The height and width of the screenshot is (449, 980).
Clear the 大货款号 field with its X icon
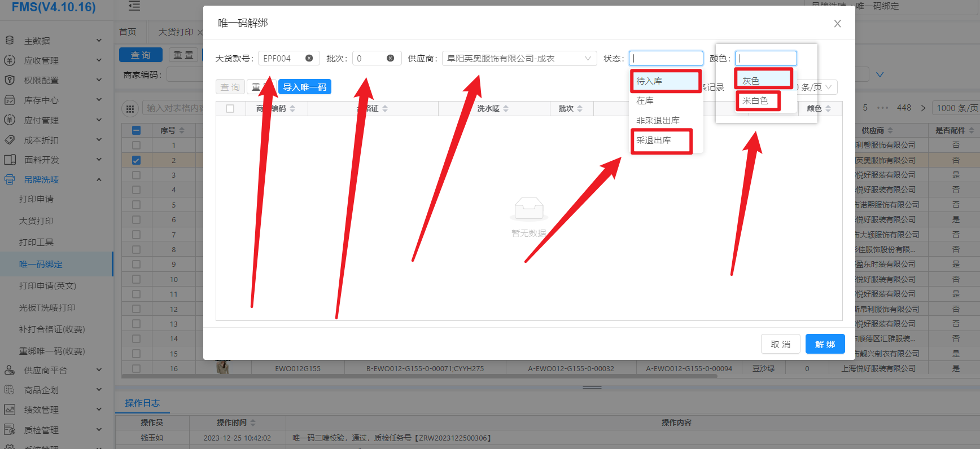click(x=309, y=58)
